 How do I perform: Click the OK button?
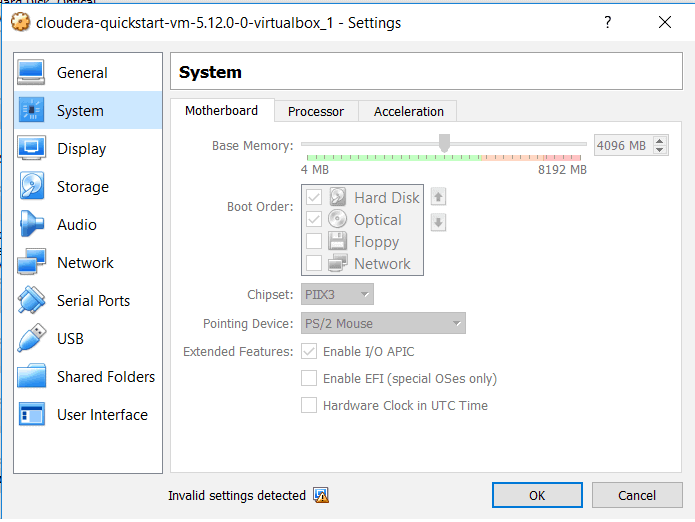(537, 495)
